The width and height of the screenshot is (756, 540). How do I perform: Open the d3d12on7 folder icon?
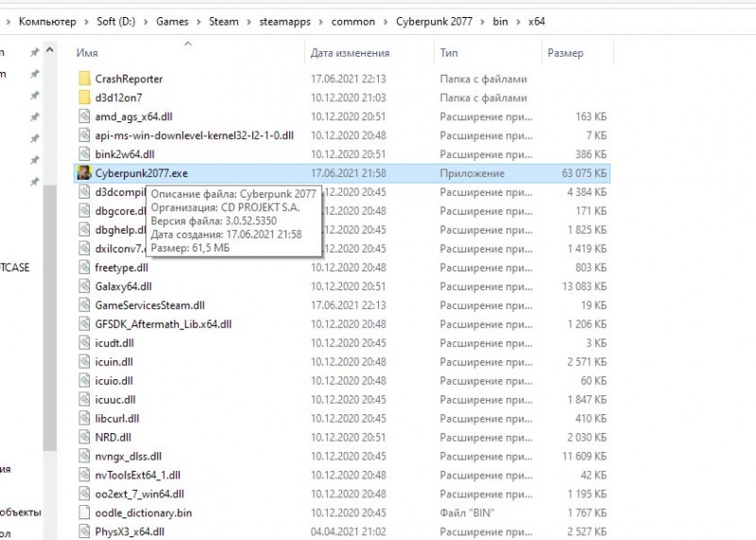[84, 97]
